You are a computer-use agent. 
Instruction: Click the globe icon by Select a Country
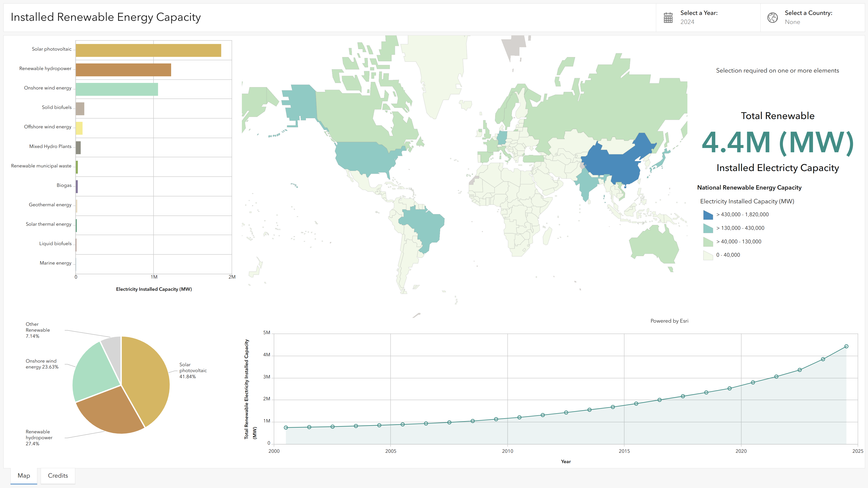coord(772,18)
